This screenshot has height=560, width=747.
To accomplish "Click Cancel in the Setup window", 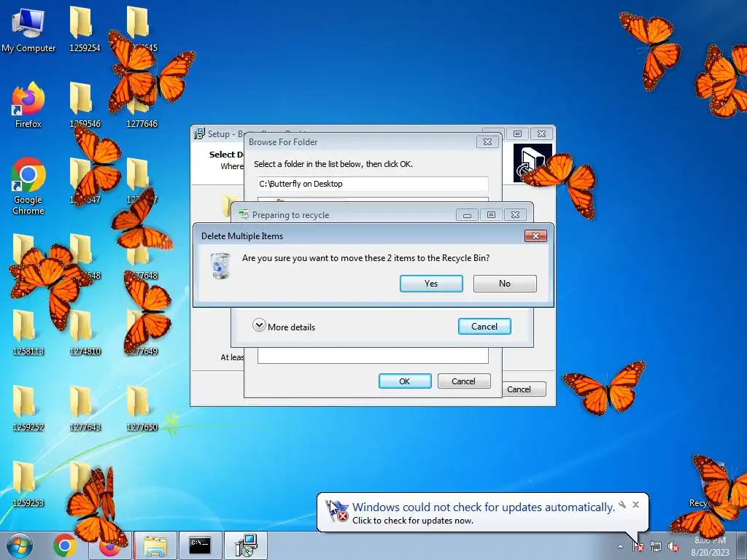I will [524, 389].
